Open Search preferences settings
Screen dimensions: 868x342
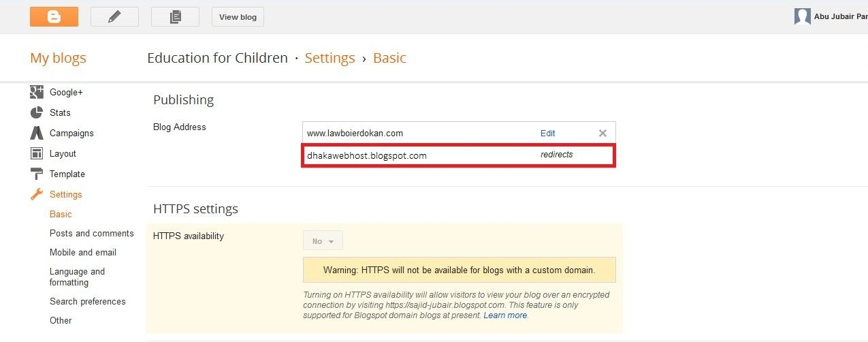88,301
